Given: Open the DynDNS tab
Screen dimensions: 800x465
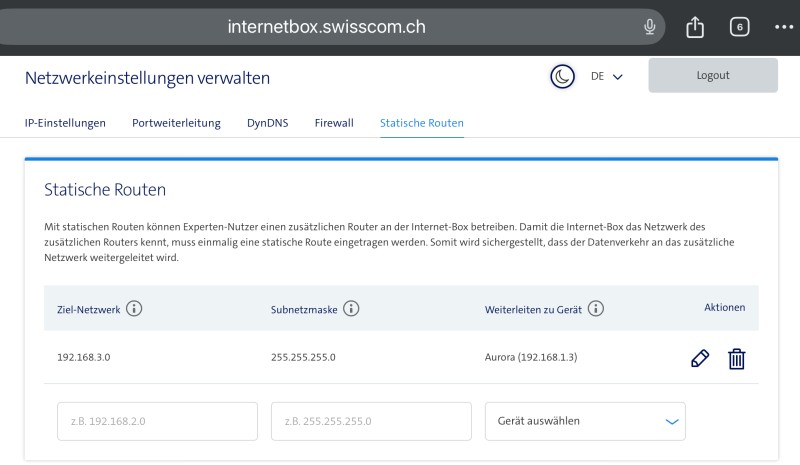Looking at the screenshot, I should (x=267, y=123).
